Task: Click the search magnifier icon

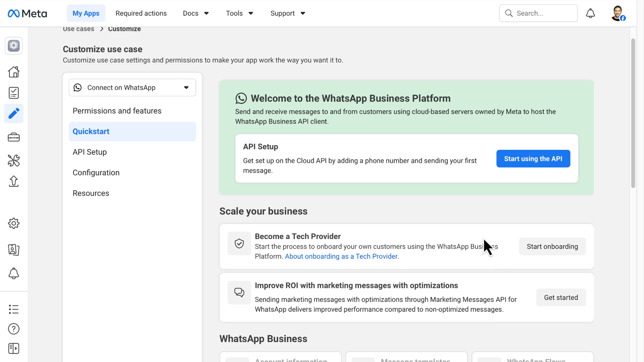Action: click(509, 13)
